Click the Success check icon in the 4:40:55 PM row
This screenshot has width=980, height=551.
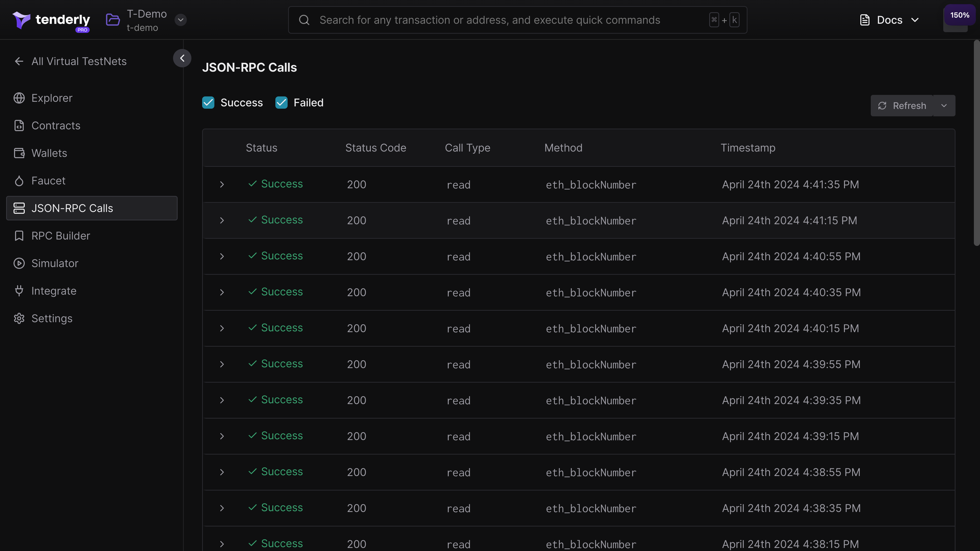click(253, 256)
